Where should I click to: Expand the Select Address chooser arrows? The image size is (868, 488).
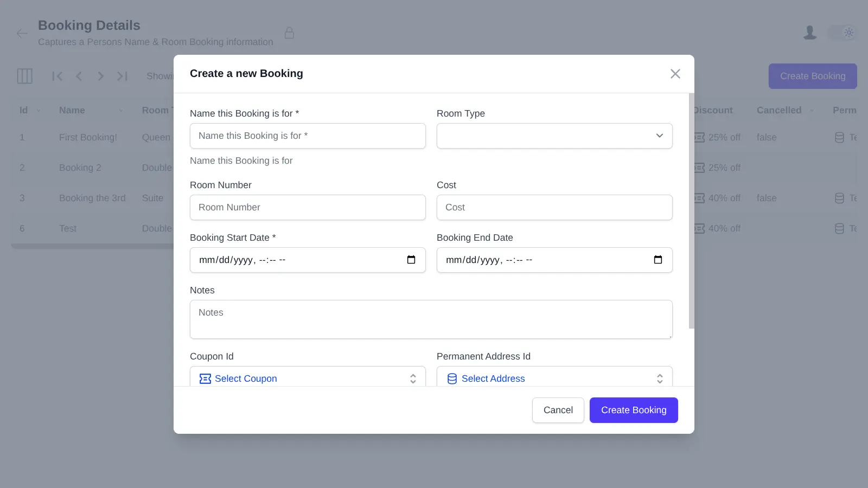coord(660,378)
